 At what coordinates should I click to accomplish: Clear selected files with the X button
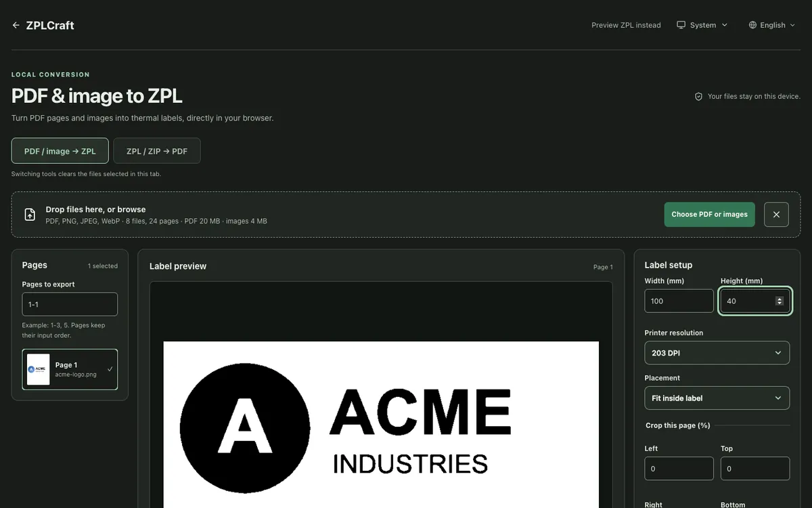coord(776,214)
